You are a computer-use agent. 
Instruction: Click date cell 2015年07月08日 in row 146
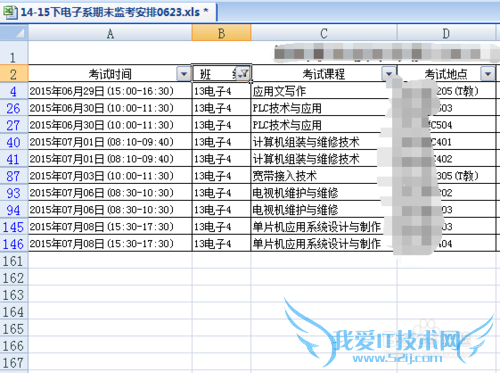coord(110,244)
